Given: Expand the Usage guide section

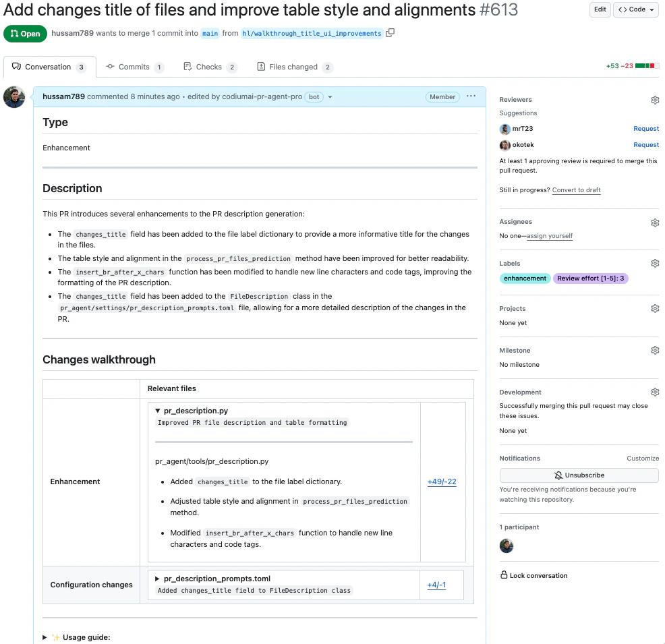Looking at the screenshot, I should coord(45,637).
